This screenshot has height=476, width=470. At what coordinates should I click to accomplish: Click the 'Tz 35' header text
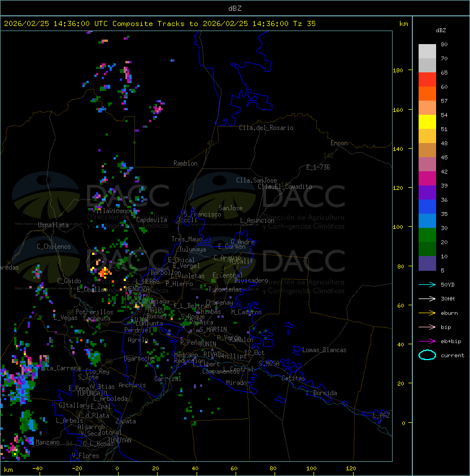(304, 24)
